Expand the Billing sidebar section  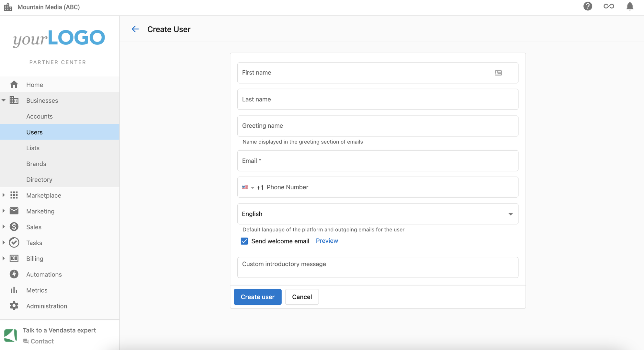click(4, 258)
